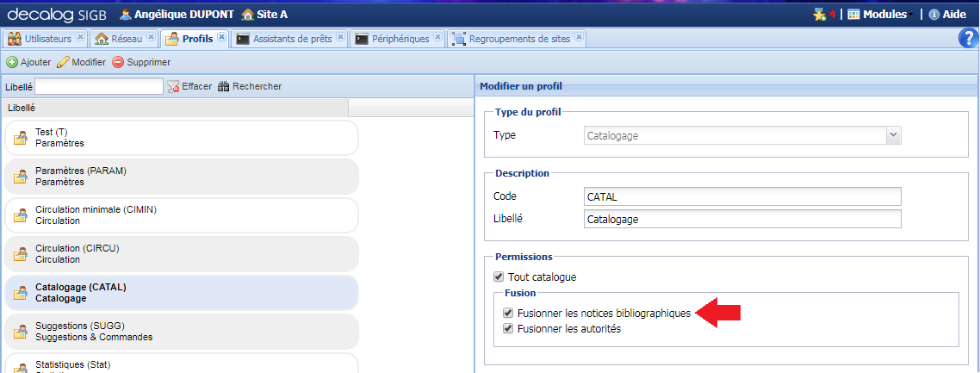Open the Type dropdown arrow
Viewport: 980px width, 373px height.
coord(894,135)
